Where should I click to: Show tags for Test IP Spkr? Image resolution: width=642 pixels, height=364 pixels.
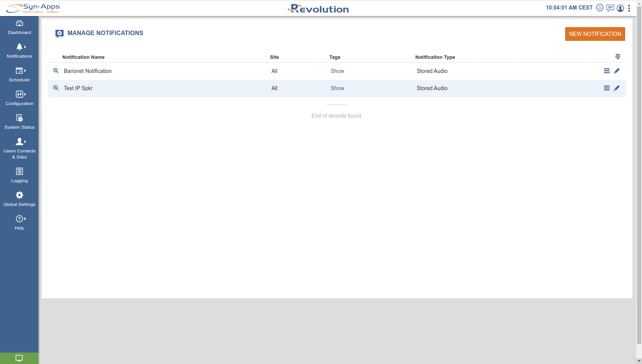coord(337,88)
